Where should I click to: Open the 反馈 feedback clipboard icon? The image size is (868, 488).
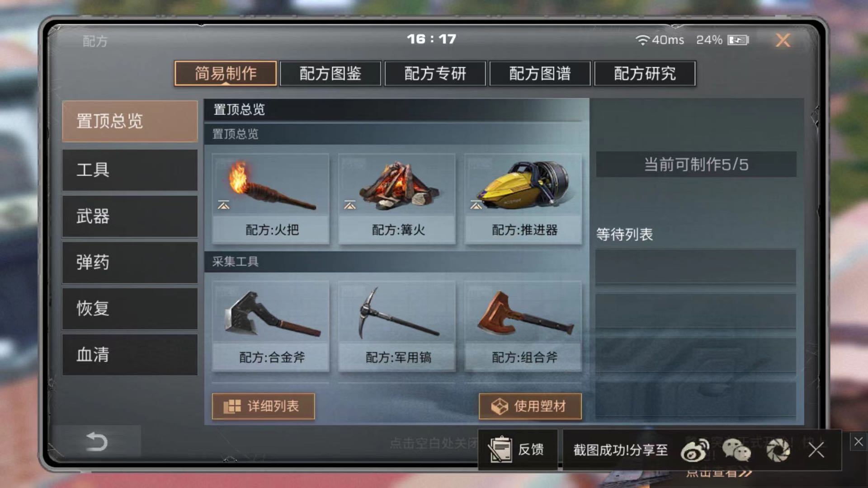500,450
